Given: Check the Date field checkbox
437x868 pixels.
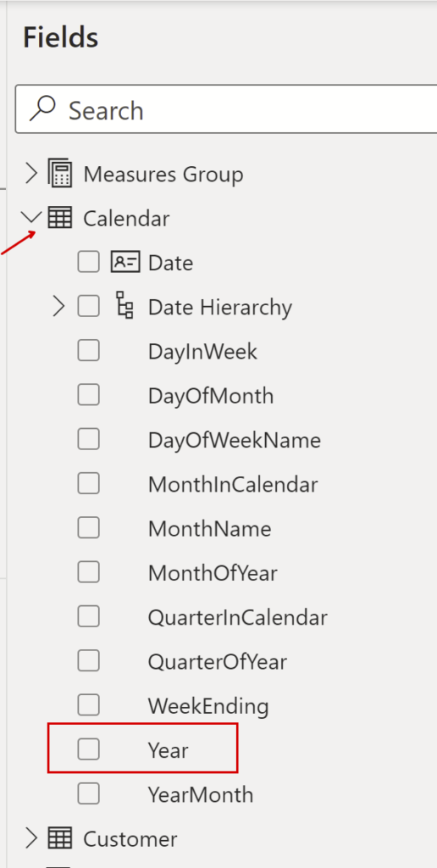Looking at the screenshot, I should (x=89, y=262).
